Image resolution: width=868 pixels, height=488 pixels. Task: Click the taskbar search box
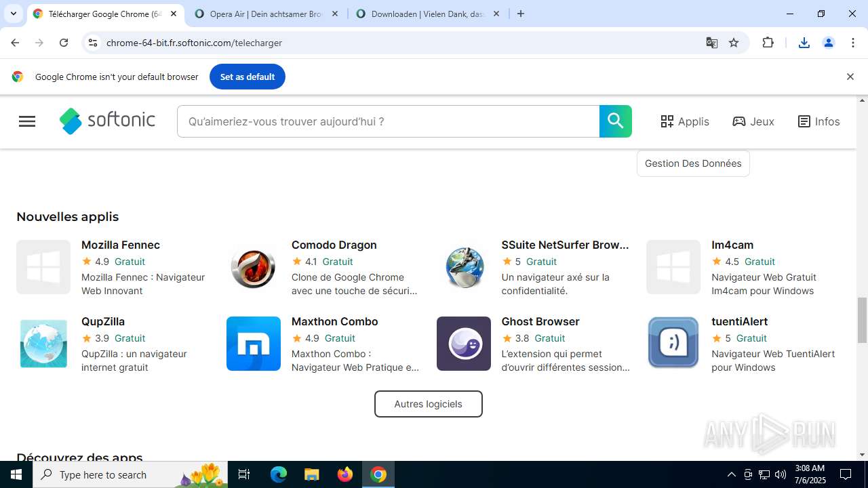132,474
